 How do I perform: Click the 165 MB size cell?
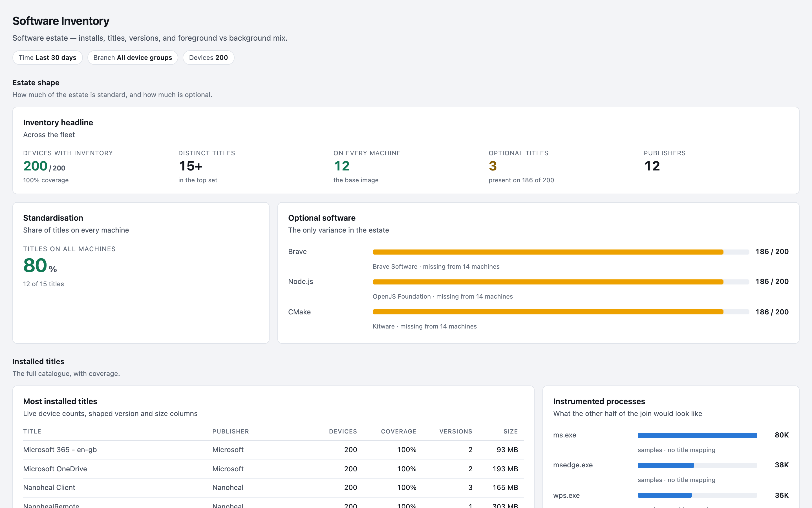(505, 487)
